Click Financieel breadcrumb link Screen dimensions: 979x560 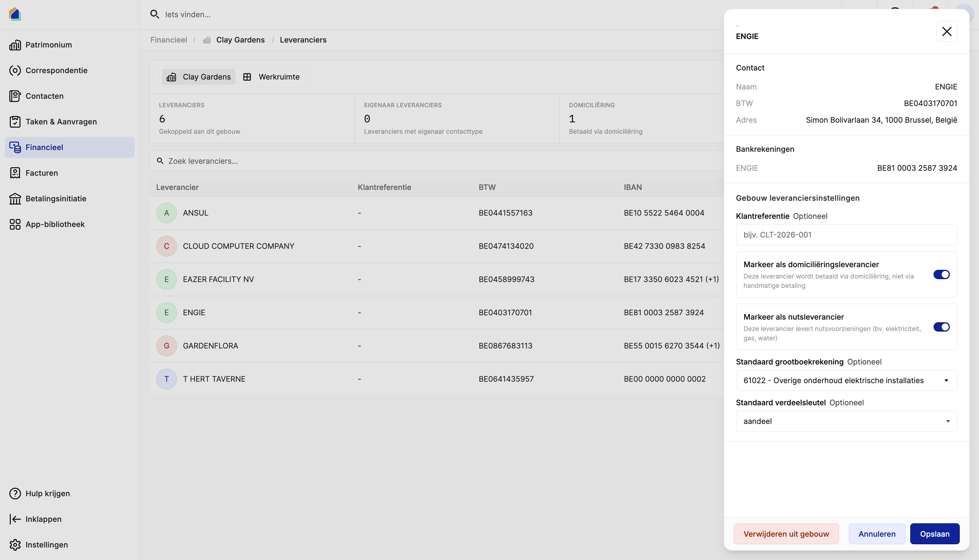pos(168,40)
